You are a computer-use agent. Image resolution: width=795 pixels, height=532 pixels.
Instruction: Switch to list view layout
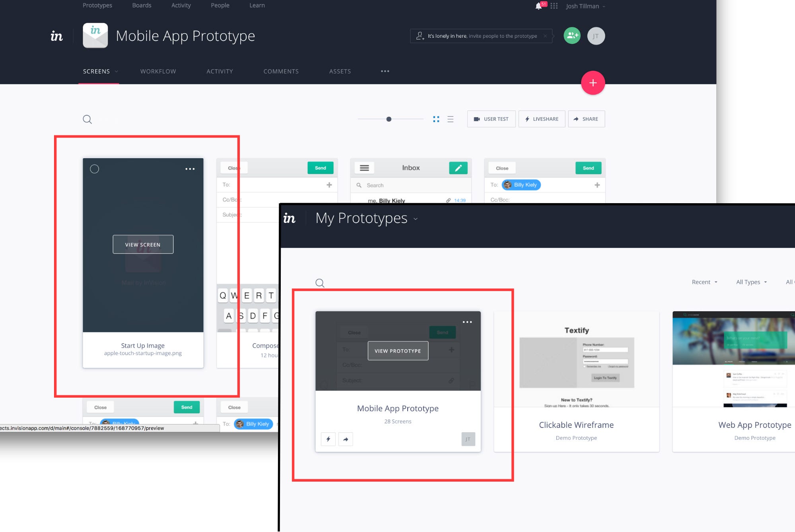tap(450, 119)
